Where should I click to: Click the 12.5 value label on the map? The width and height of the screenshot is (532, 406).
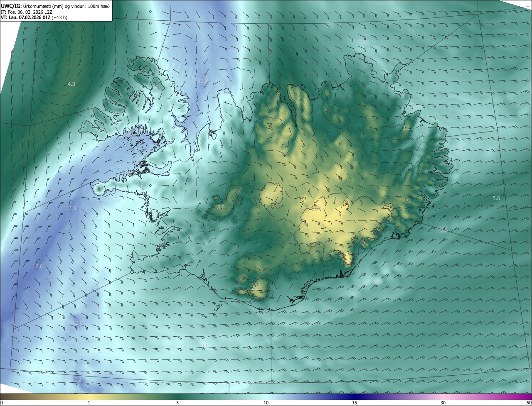coord(71,208)
